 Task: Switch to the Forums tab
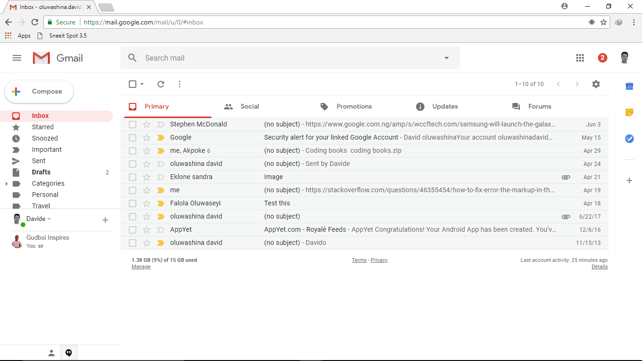tap(551, 107)
